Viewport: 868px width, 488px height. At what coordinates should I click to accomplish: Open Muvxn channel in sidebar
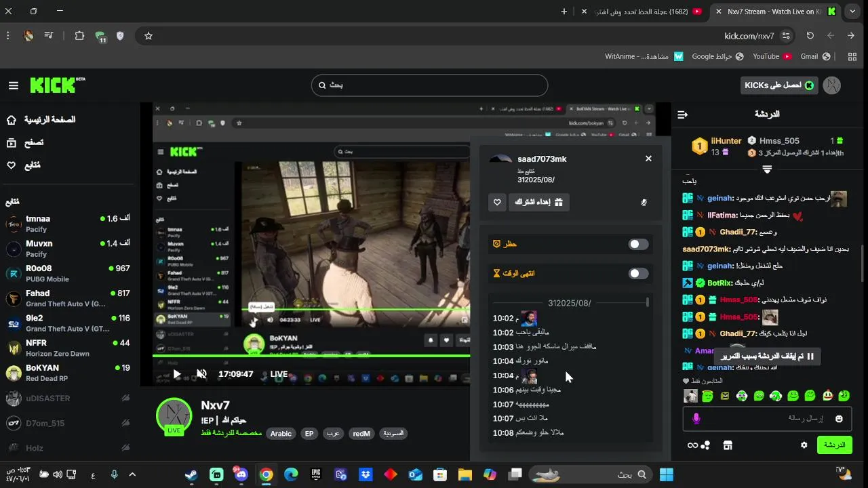click(68, 248)
